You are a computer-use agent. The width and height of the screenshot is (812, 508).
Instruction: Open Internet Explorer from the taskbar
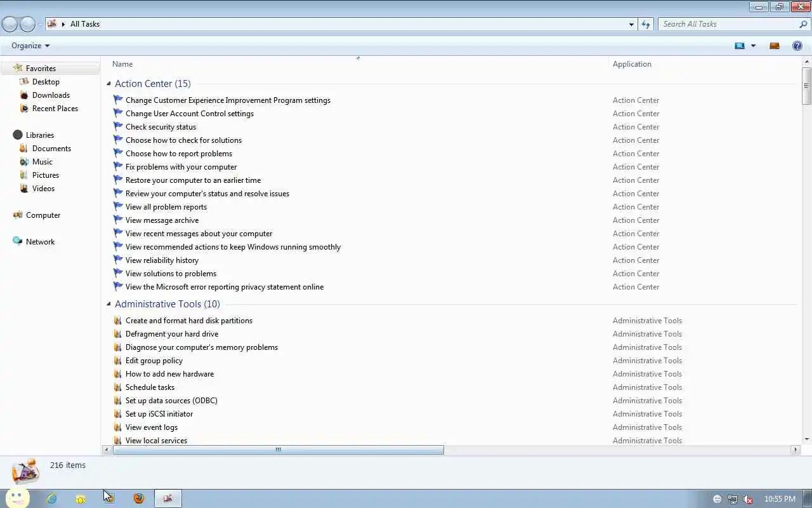(x=51, y=498)
